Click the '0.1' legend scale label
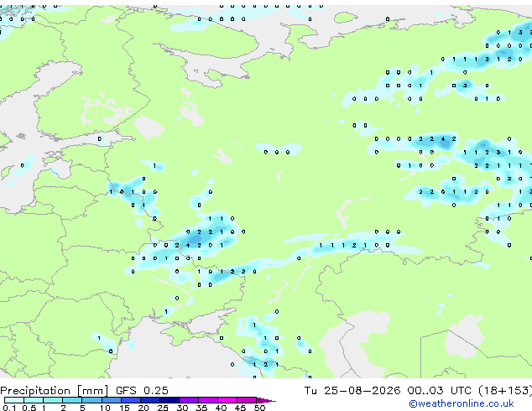The width and height of the screenshot is (532, 411). 9,408
